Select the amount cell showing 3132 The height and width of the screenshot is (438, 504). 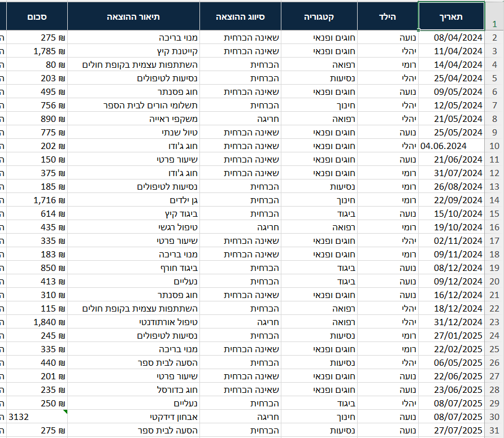coord(37,417)
